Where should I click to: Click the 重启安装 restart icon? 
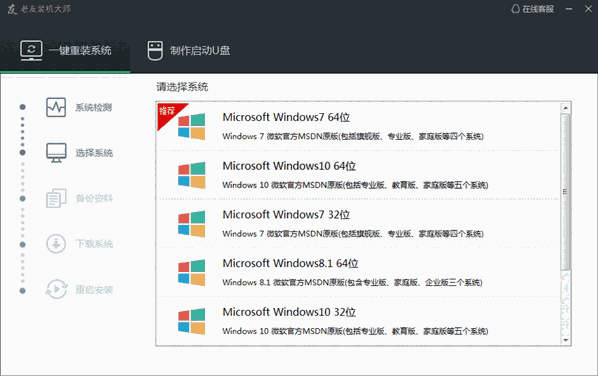point(56,289)
